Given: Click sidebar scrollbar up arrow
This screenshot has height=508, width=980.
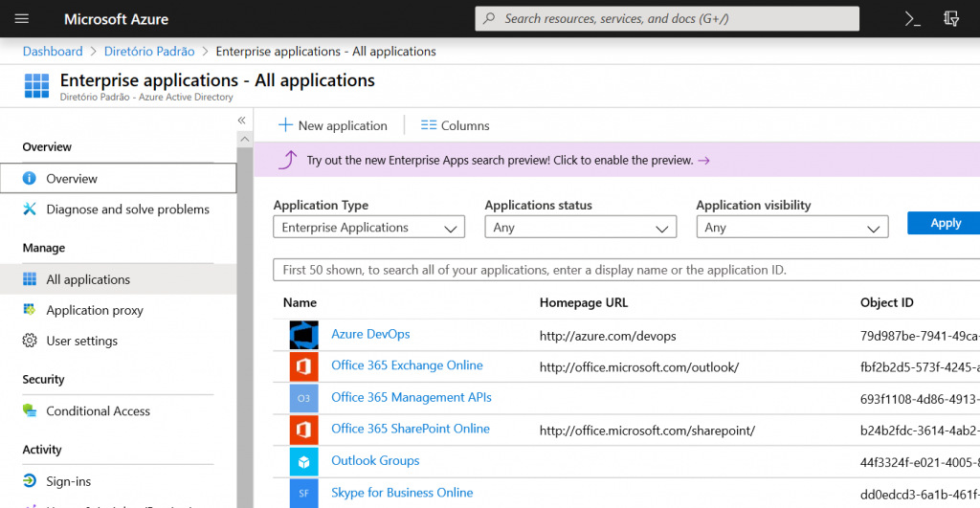Looking at the screenshot, I should pos(245,140).
